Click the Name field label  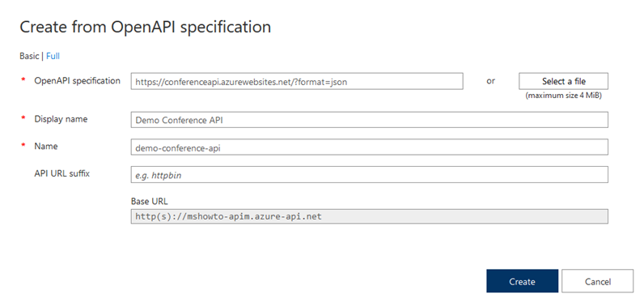click(x=46, y=146)
